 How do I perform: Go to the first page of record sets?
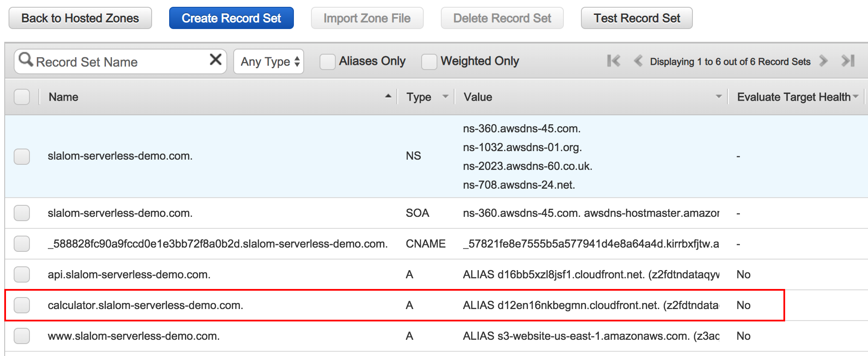[613, 61]
